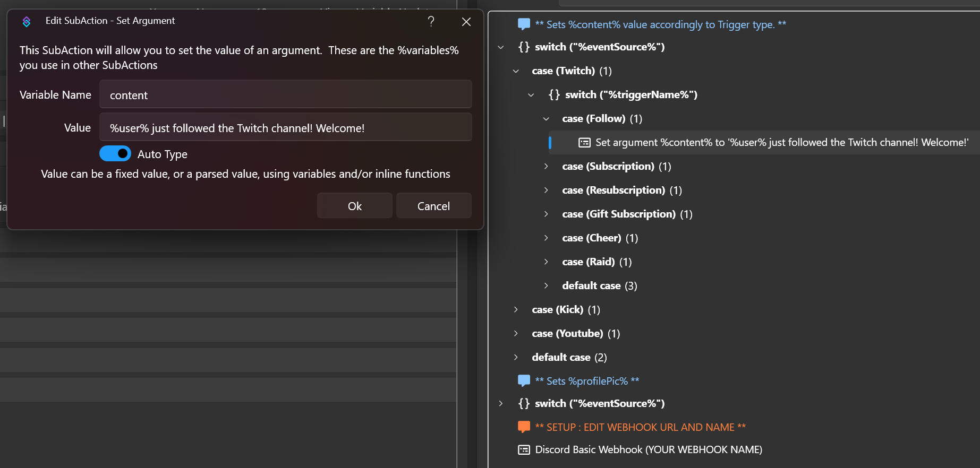This screenshot has width=980, height=468.
Task: Select the case (Raid) row
Action: (597, 262)
